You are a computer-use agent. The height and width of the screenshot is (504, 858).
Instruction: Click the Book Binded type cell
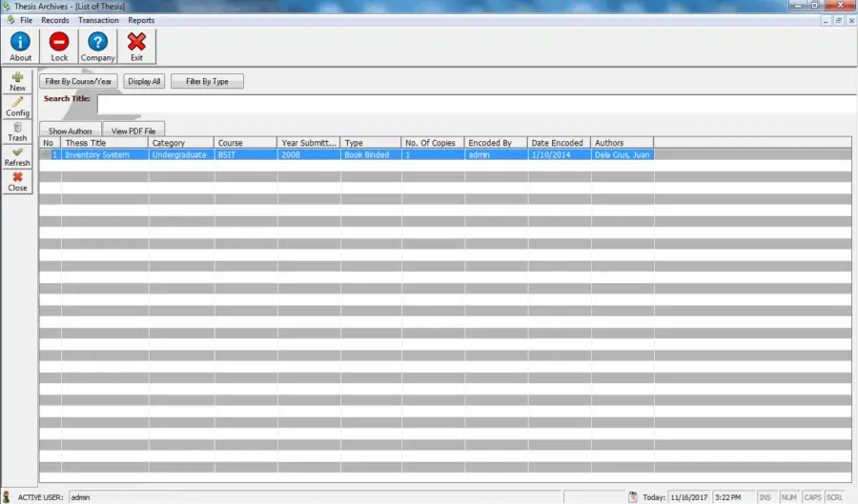371,154
